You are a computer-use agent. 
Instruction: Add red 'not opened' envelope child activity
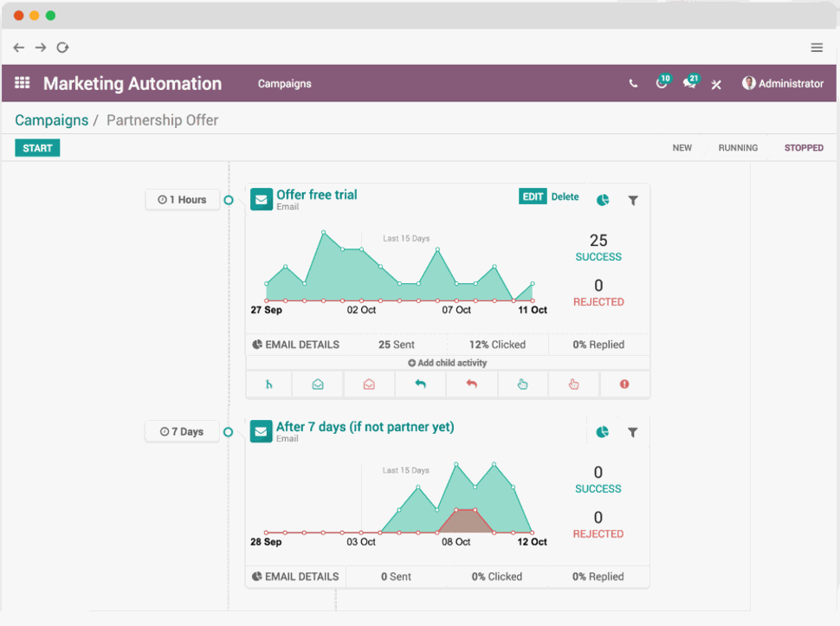[369, 384]
